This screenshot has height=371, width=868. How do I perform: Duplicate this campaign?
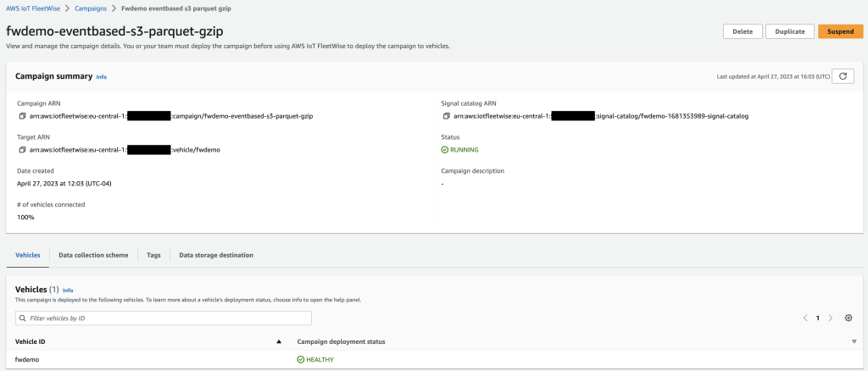tap(790, 31)
